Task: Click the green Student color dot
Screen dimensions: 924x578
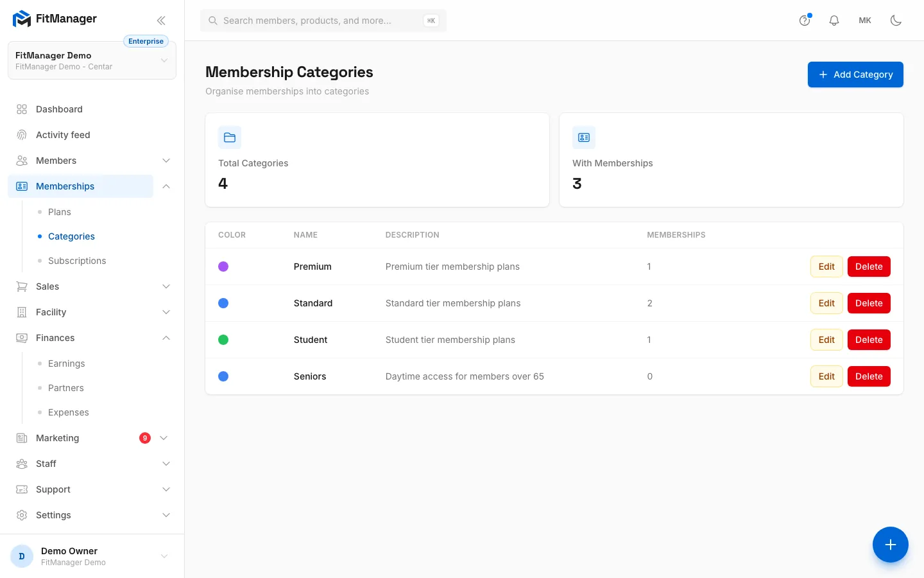Action: (x=223, y=340)
